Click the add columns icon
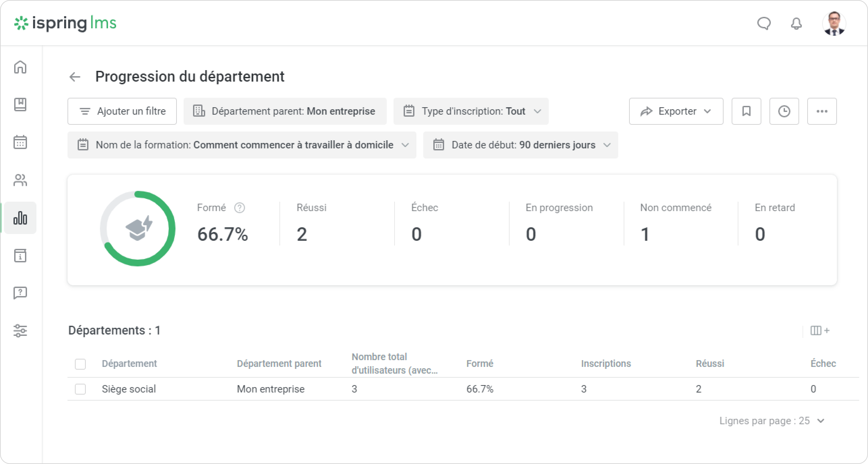This screenshot has width=868, height=464. (x=819, y=330)
